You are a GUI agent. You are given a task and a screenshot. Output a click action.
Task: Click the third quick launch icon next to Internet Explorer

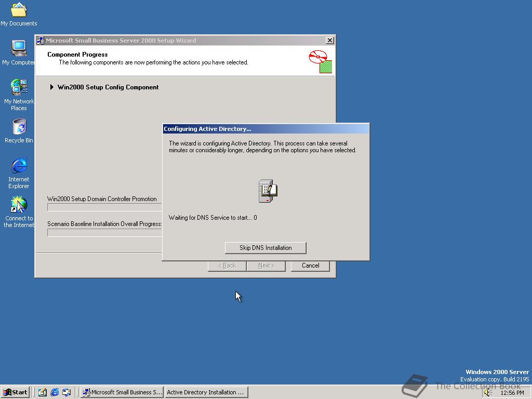66,392
